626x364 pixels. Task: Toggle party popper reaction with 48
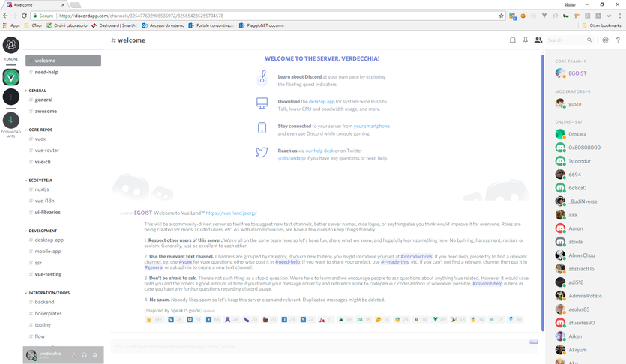458,319
